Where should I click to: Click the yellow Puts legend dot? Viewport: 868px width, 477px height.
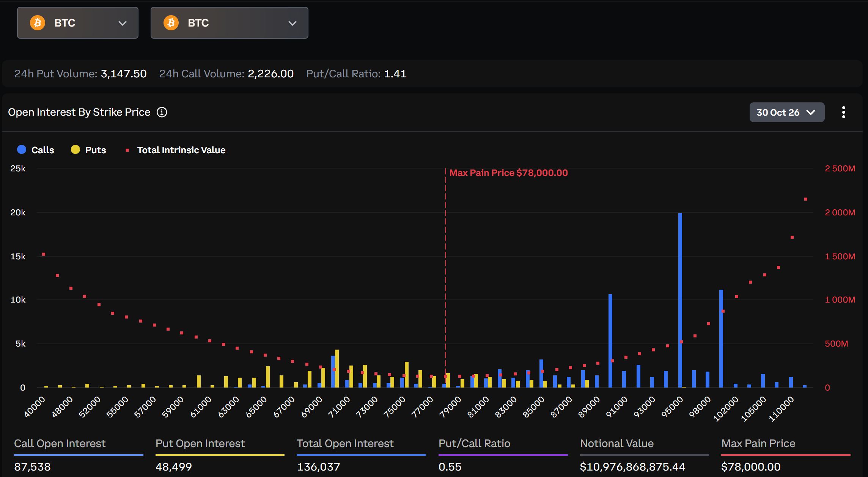pyautogui.click(x=75, y=149)
